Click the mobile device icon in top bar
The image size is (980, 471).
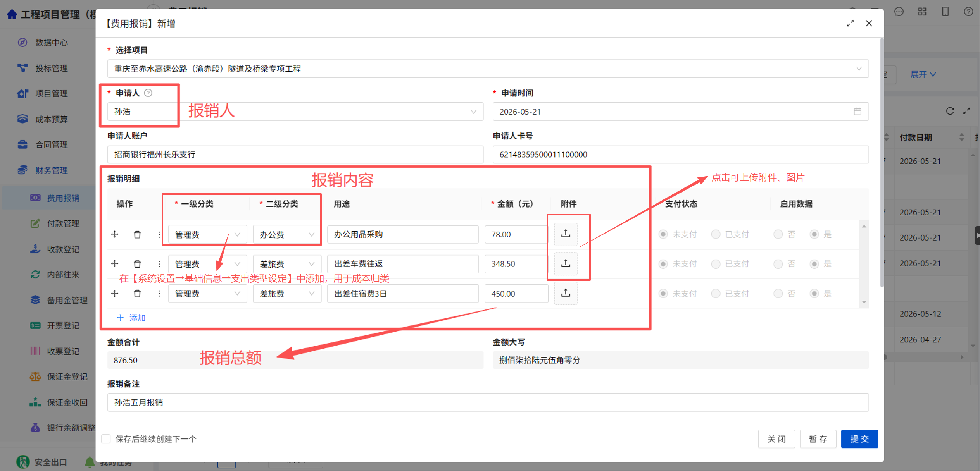(x=945, y=12)
